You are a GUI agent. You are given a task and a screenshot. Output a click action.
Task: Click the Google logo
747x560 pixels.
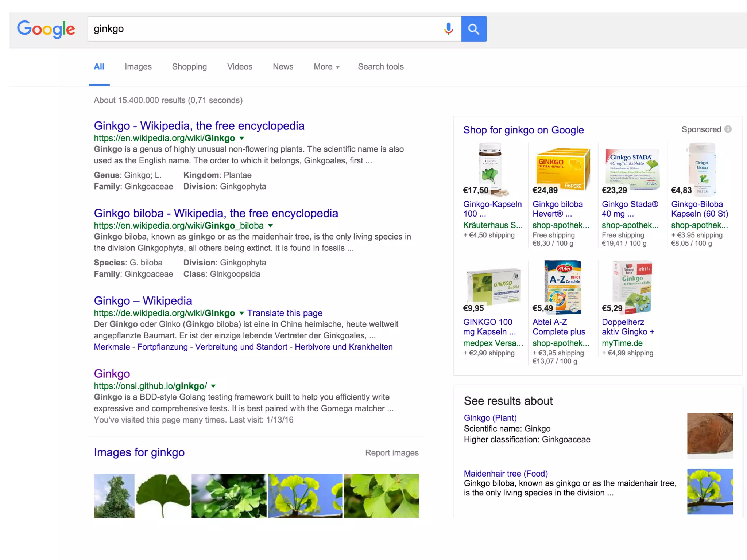(x=46, y=29)
